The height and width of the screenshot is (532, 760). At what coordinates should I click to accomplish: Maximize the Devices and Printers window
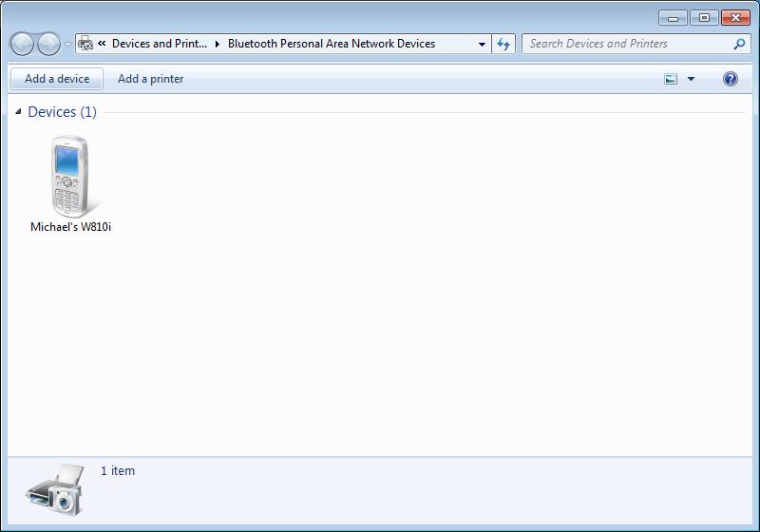704,18
